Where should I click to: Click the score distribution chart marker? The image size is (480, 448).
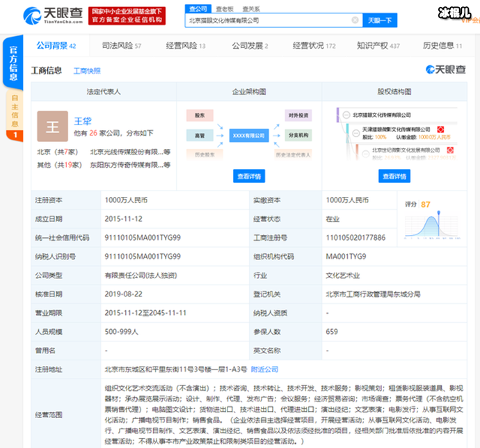point(438,212)
